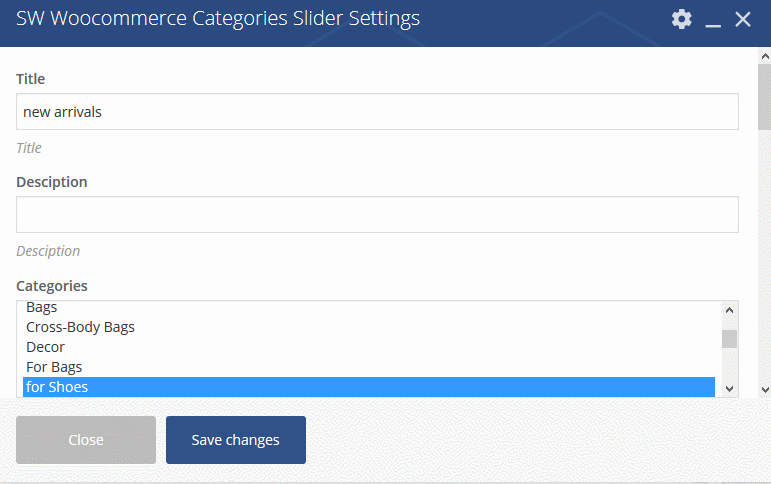Click the categories list scroll up arrow
The image size is (771, 484).
(730, 310)
